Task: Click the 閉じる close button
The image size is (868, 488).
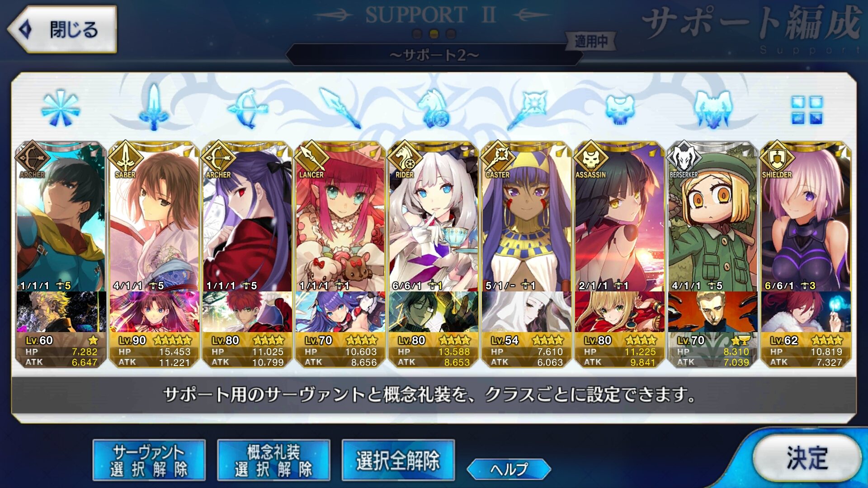Action: (x=62, y=29)
